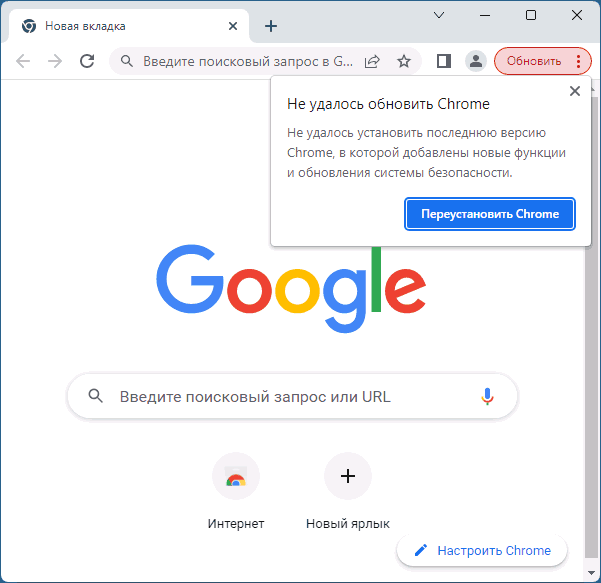Click the magnifier icon in page search box
Screen dimensions: 601x583
(95, 396)
